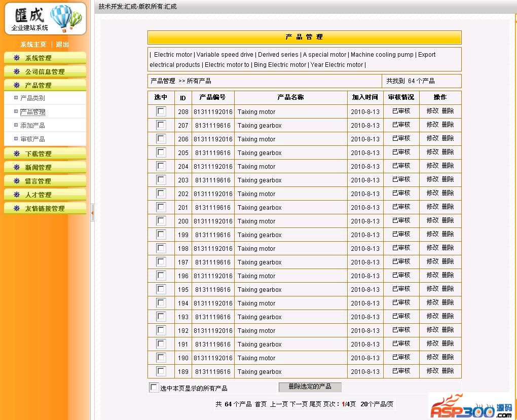This screenshot has height=420, width=517.
Task: Collapse the sidebar with the splitter arrow
Action: [92, 213]
